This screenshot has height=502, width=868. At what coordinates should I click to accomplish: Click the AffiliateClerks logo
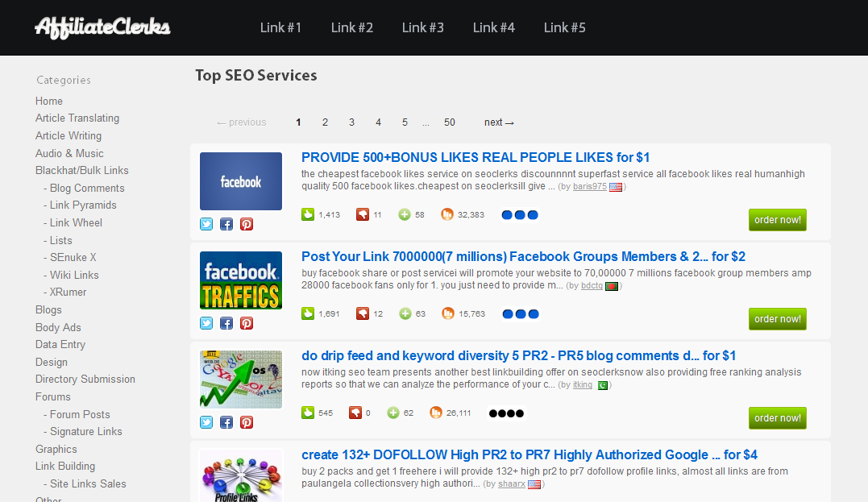click(x=102, y=27)
